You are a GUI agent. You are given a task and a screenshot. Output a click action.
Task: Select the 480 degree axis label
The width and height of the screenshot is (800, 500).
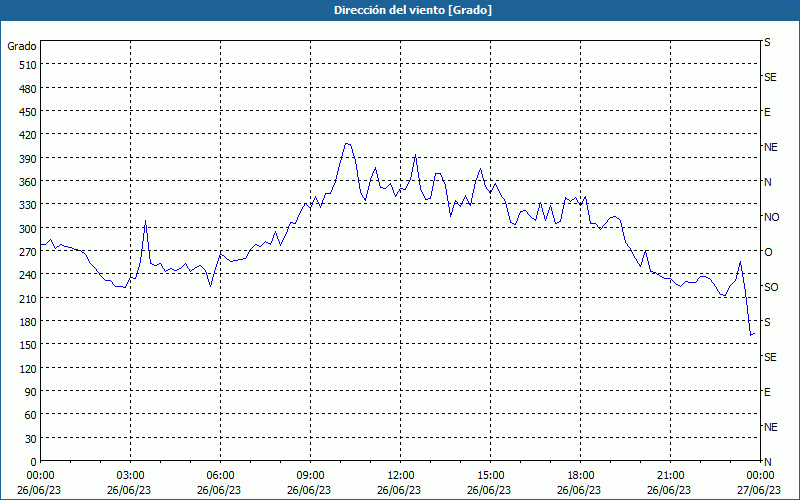click(x=29, y=89)
